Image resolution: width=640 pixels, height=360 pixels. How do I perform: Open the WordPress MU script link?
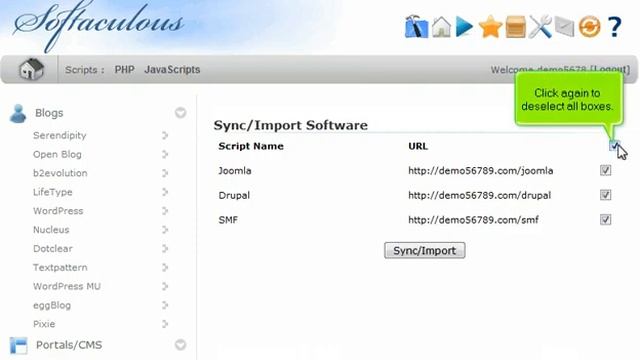67,287
